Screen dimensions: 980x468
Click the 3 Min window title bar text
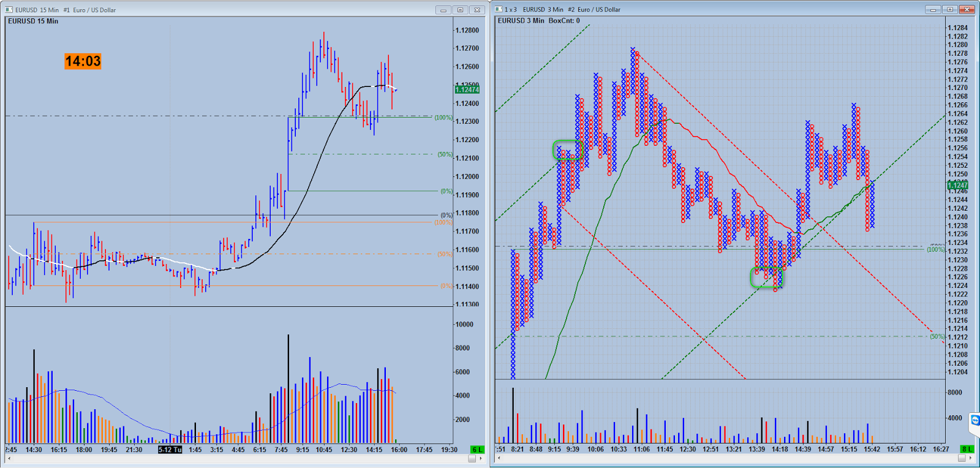pyautogui.click(x=562, y=9)
